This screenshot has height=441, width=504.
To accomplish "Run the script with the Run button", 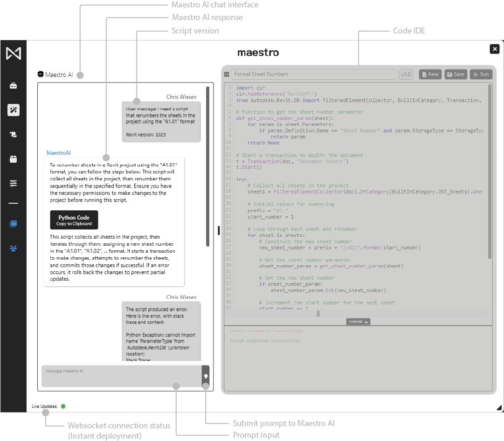I will (x=480, y=74).
